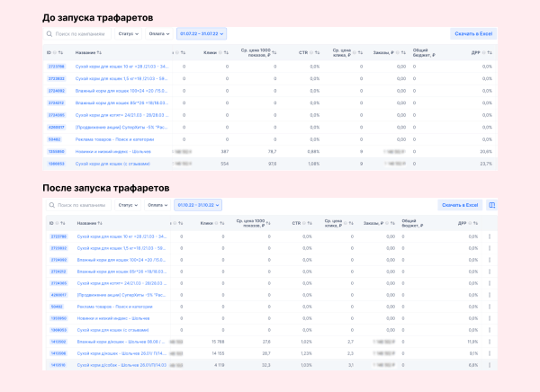Sort by Название in 'До запуска' table
Image resolution: width=540 pixels, height=392 pixels.
tap(99, 53)
